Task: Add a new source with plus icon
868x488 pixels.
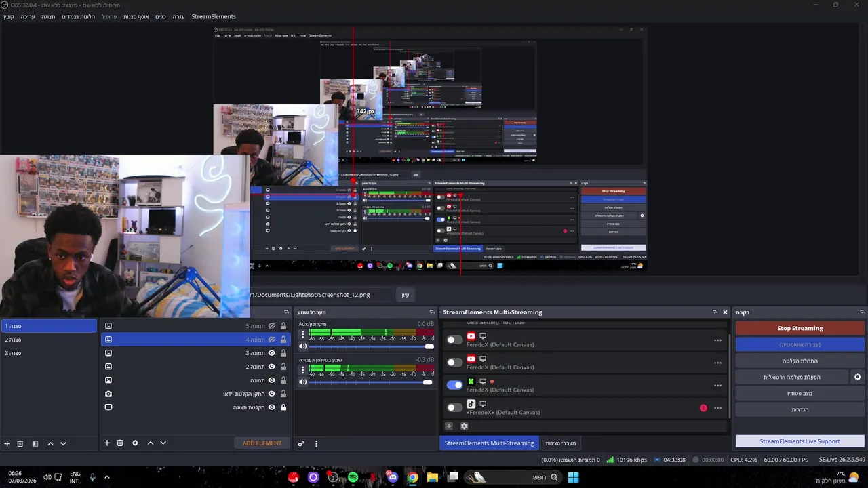Action: click(106, 443)
